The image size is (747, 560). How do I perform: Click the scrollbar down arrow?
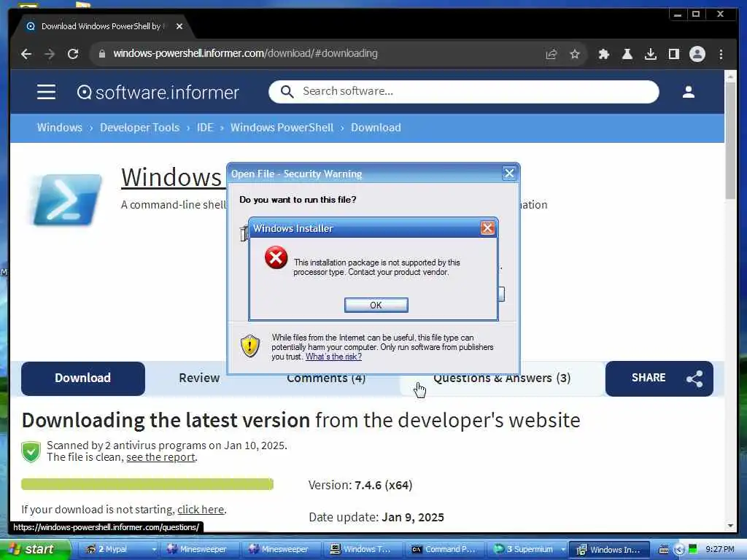click(730, 526)
